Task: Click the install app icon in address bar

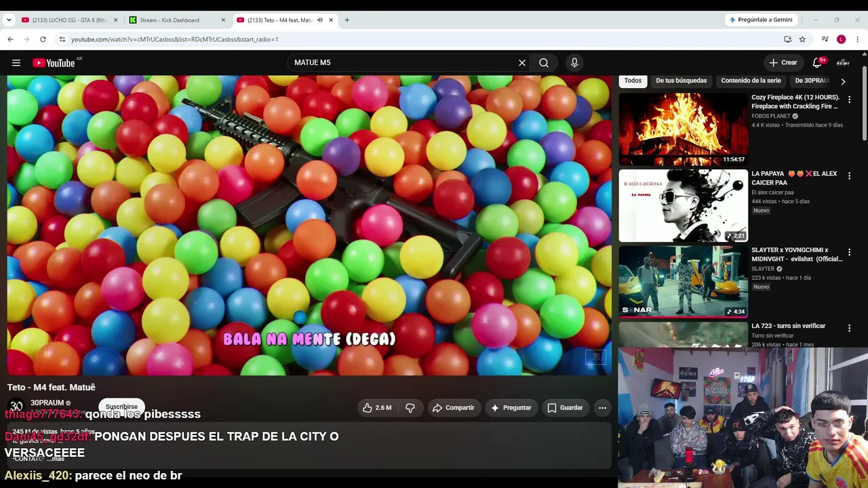Action: click(787, 39)
